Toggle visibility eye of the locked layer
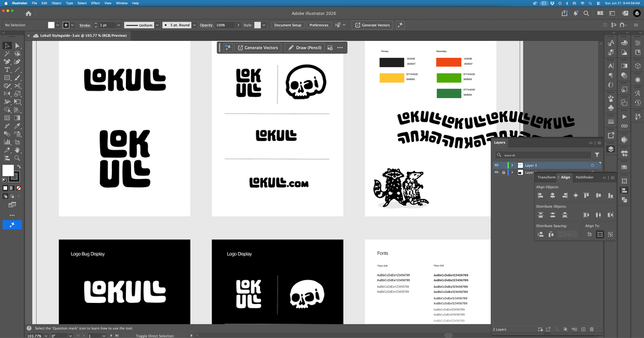This screenshot has height=338, width=644. click(496, 173)
